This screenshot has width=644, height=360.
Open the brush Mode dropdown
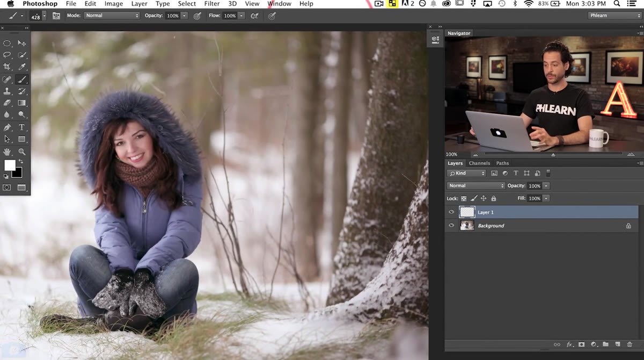click(x=111, y=16)
